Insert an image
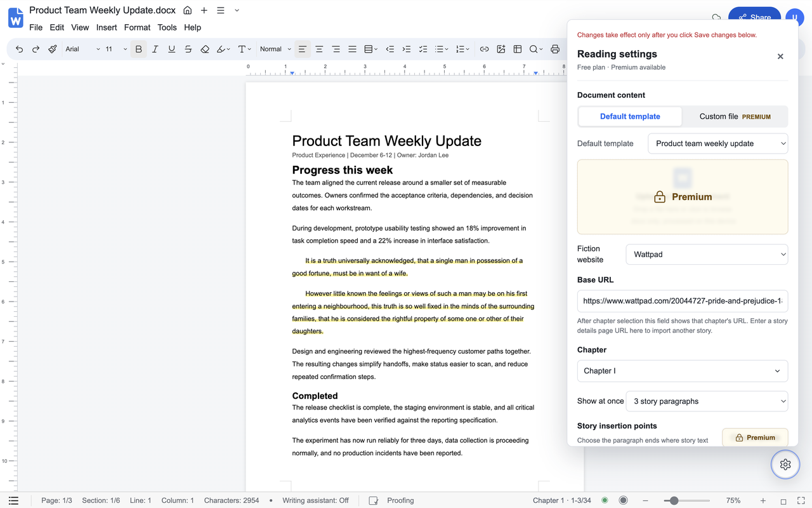Screen dimensions: 812x508 click(x=501, y=49)
